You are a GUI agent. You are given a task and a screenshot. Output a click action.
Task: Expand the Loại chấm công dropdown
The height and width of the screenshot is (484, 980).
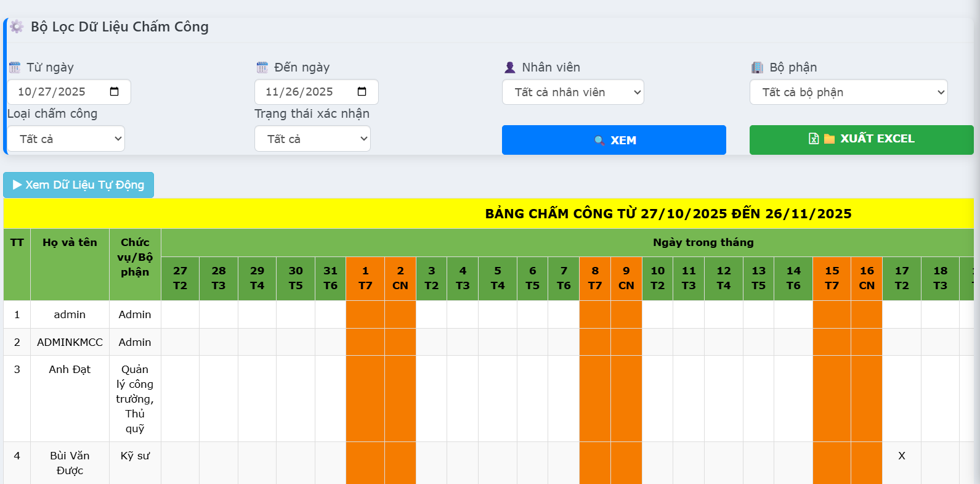point(66,139)
